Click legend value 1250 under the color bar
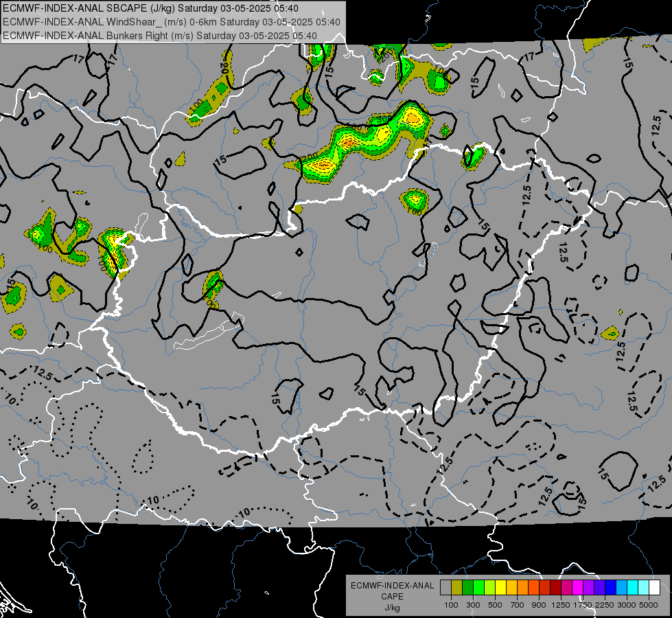672x618 pixels. click(561, 605)
